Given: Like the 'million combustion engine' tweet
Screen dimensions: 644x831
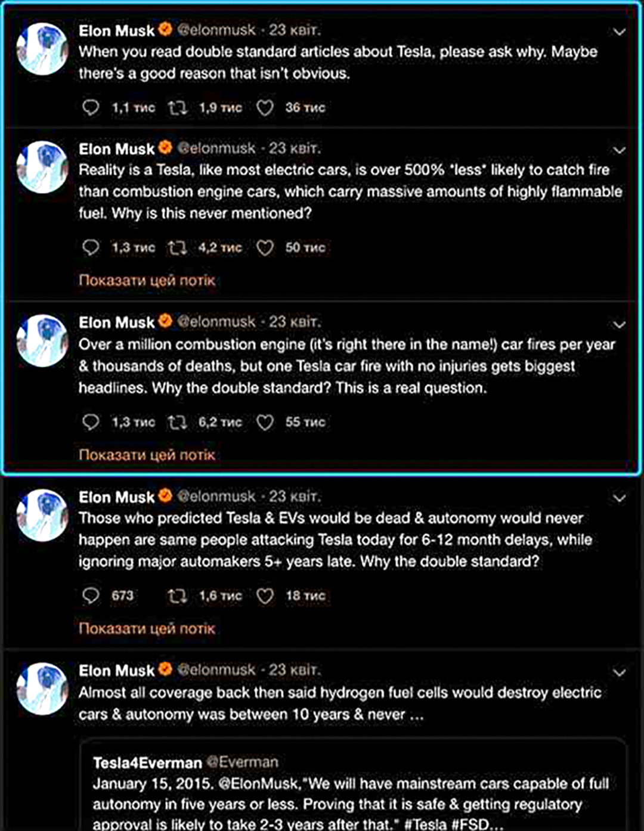Looking at the screenshot, I should [x=265, y=422].
